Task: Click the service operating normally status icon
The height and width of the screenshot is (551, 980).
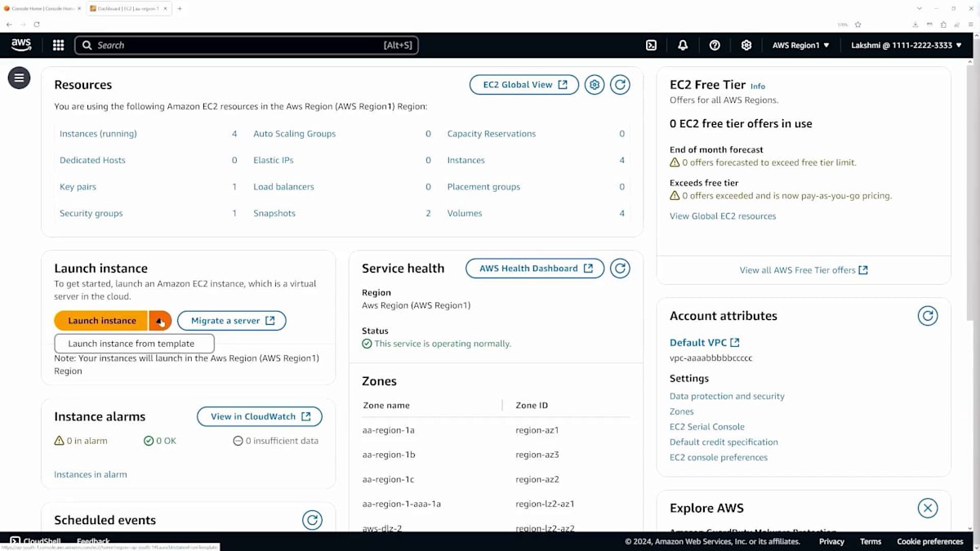Action: tap(367, 344)
